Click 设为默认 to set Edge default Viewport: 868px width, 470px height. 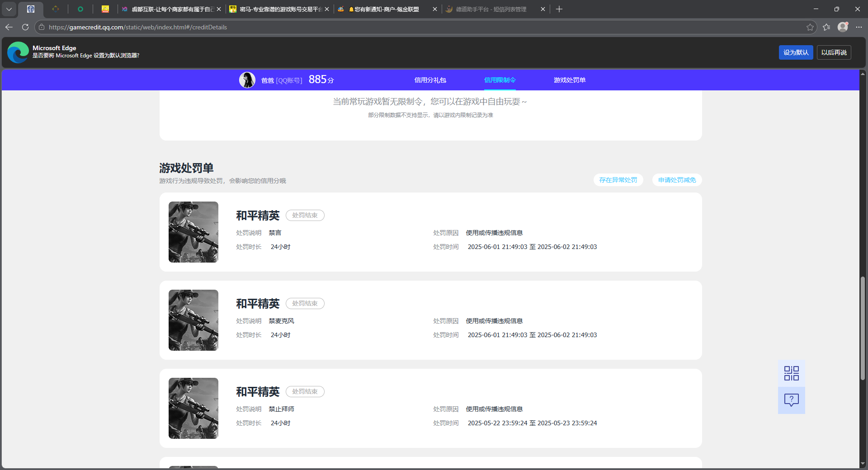tap(796, 52)
